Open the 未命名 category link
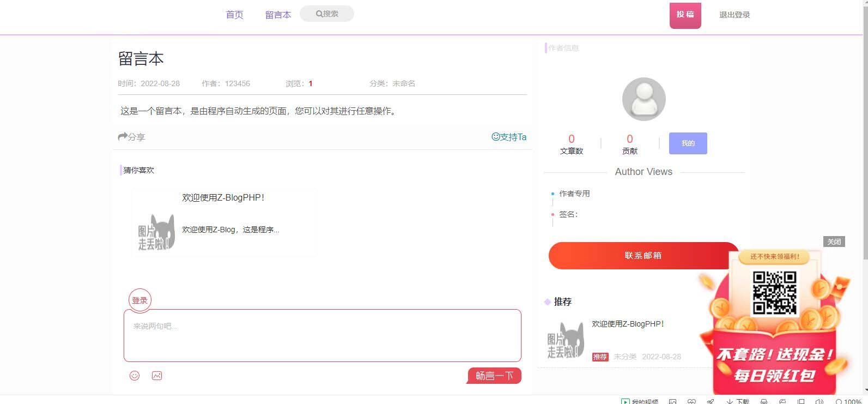This screenshot has width=868, height=404. [404, 83]
